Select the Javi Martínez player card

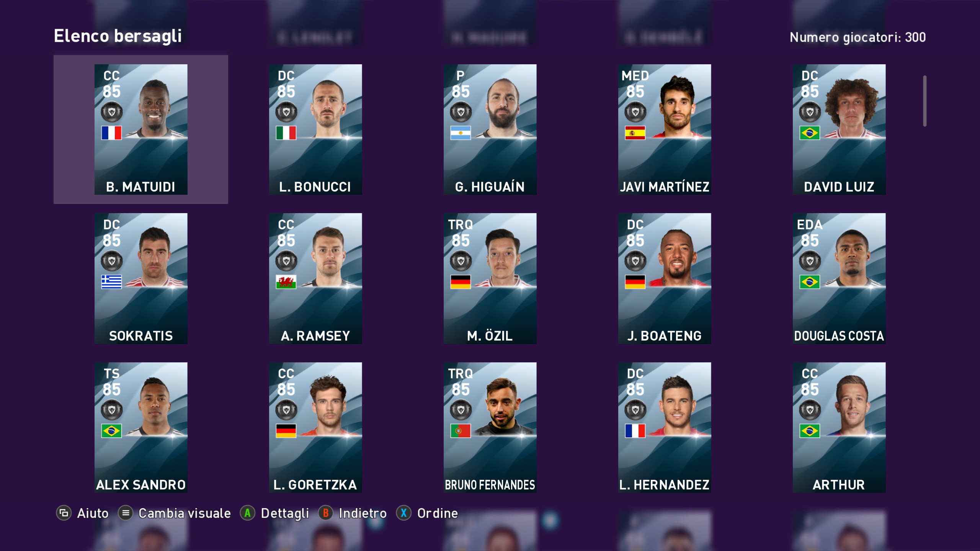tap(665, 129)
